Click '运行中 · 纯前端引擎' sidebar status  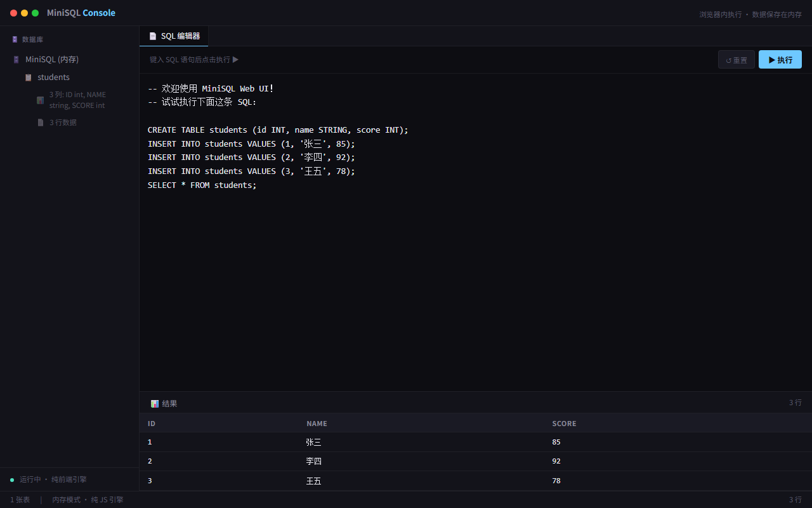tap(53, 479)
